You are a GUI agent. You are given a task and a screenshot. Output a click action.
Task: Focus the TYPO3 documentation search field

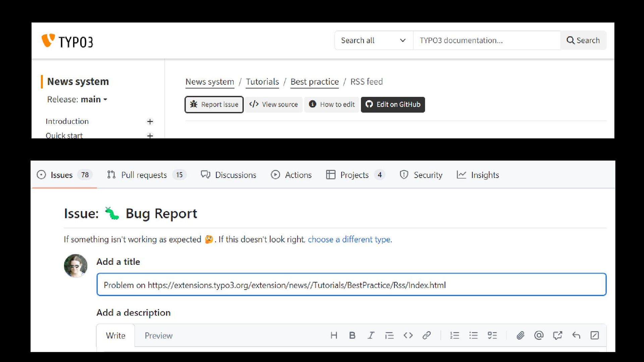[x=487, y=40]
